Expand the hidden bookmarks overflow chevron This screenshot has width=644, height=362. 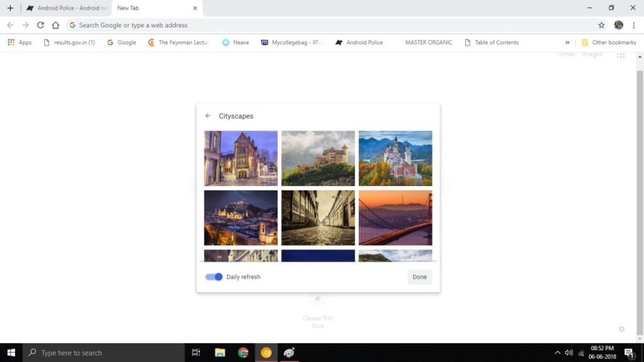pos(567,43)
